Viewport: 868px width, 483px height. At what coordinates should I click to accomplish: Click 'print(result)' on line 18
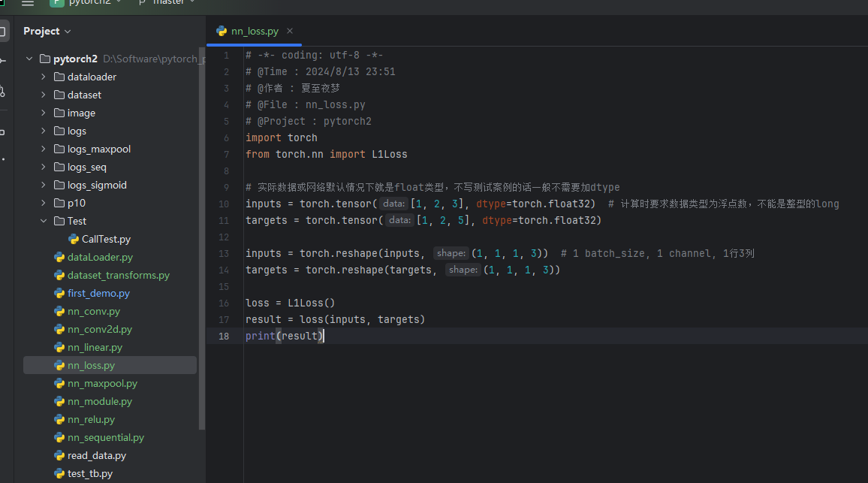click(x=284, y=336)
